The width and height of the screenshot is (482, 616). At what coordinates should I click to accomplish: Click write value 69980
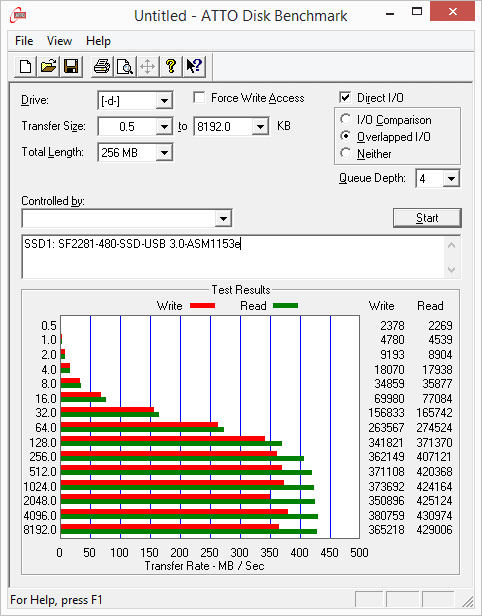coord(389,398)
